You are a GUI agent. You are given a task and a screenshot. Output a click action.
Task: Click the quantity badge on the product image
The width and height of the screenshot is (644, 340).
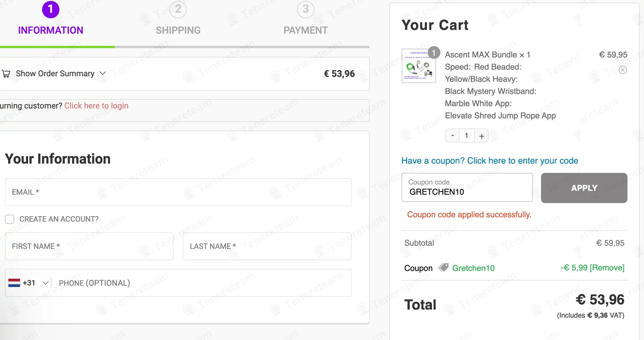pyautogui.click(x=434, y=53)
